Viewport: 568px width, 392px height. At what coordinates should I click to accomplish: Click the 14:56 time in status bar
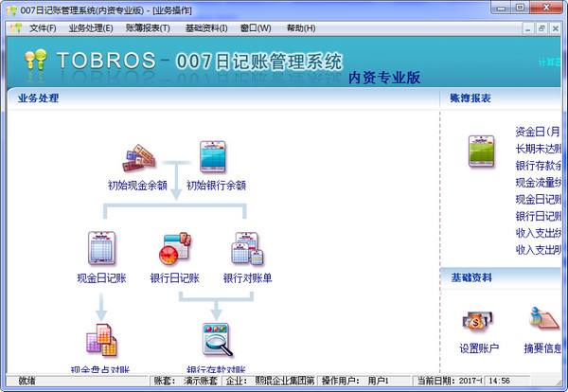pos(499,381)
